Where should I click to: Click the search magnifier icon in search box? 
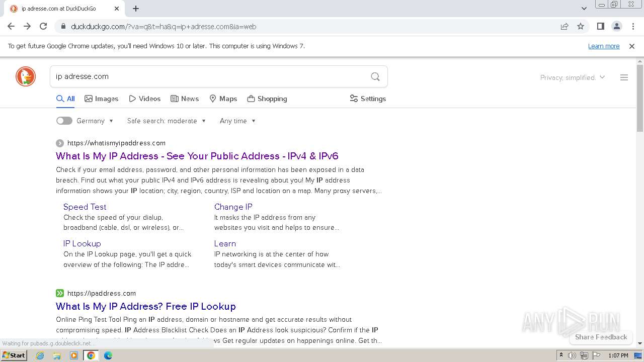375,76
